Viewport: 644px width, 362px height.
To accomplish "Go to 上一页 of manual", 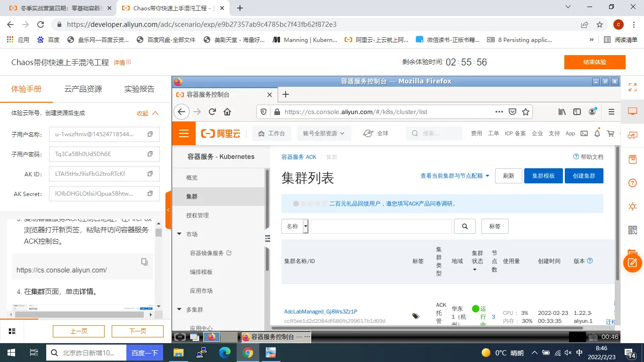I will [x=79, y=331].
